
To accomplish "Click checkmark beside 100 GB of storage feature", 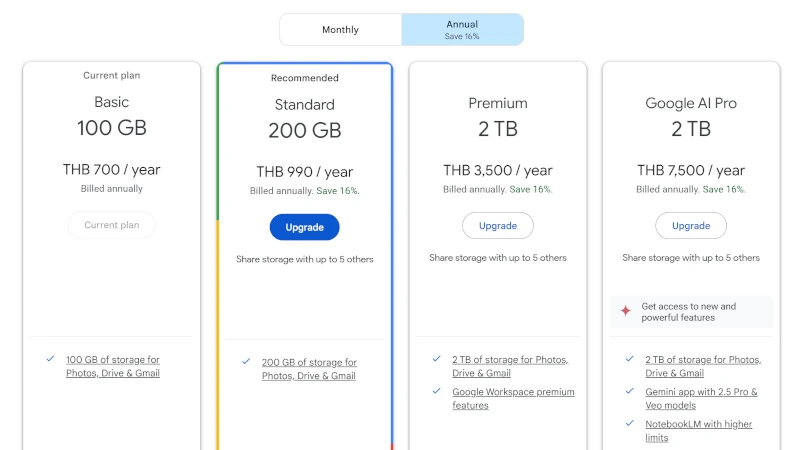I will click(50, 359).
